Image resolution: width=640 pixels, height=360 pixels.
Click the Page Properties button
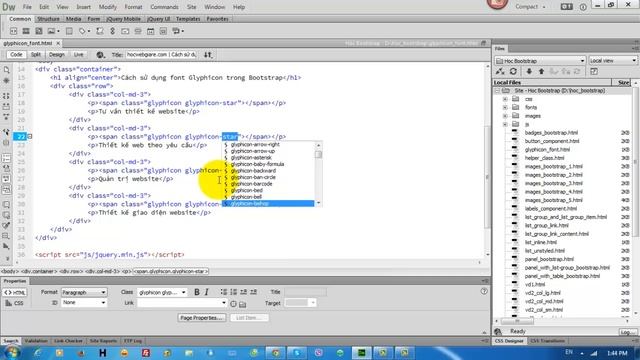(x=202, y=318)
